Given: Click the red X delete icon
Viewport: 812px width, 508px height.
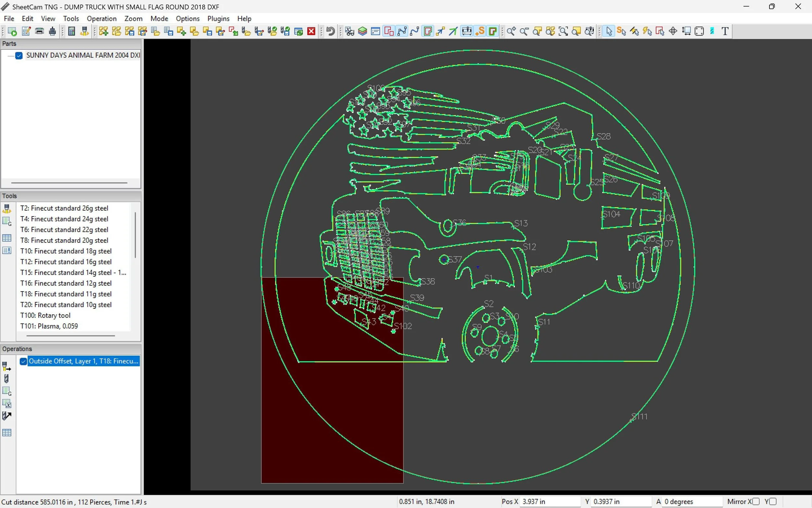Looking at the screenshot, I should pos(311,31).
